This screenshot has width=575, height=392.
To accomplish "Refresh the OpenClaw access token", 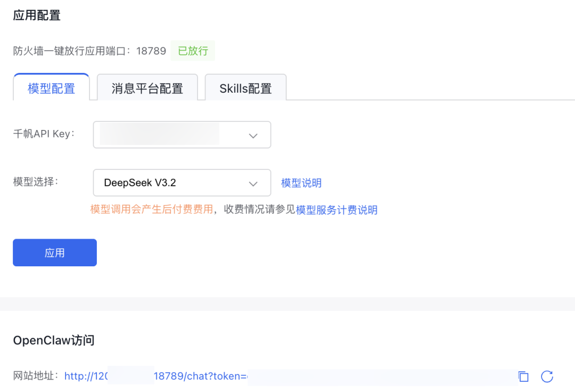I will 547,377.
